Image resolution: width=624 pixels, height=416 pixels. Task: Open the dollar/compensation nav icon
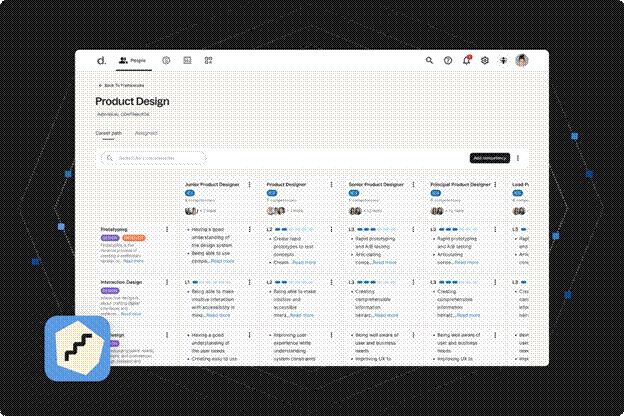(166, 61)
